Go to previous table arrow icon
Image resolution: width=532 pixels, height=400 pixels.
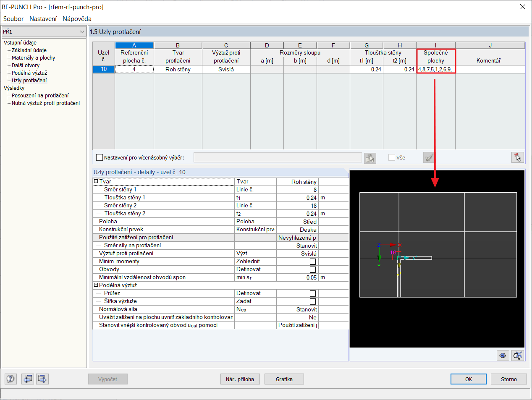click(28, 379)
